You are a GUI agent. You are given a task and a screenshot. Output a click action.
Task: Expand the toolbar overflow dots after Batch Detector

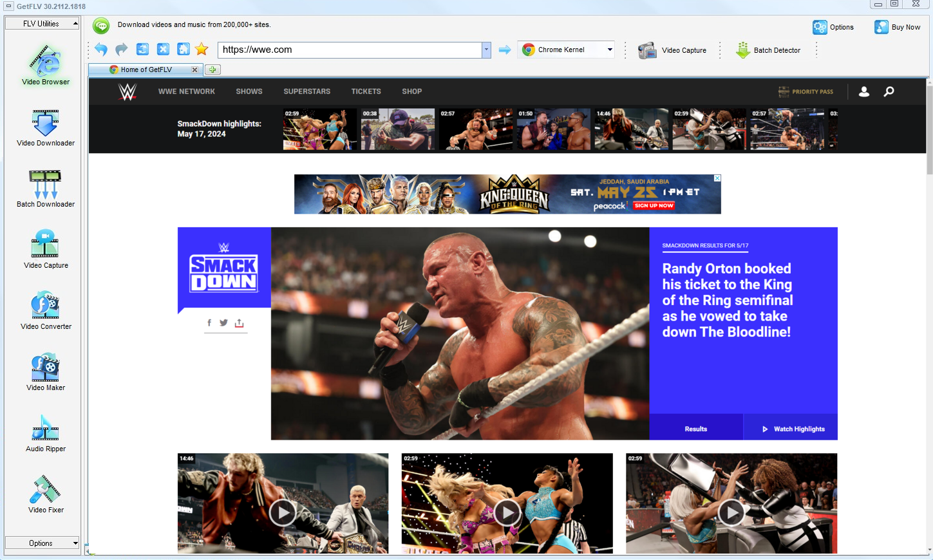[x=816, y=50]
